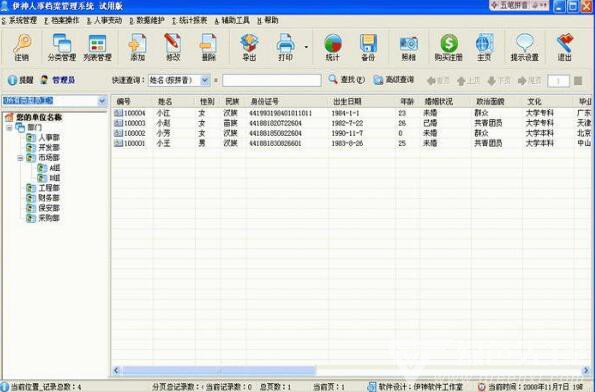Click birth date 1990-11-7 cell
This screenshot has width=595, height=392.
pyautogui.click(x=347, y=133)
